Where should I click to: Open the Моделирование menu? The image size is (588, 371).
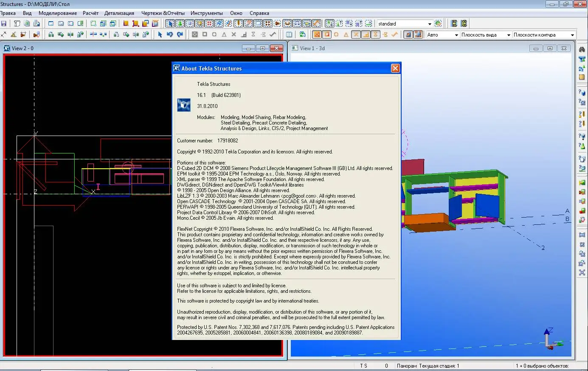click(58, 13)
